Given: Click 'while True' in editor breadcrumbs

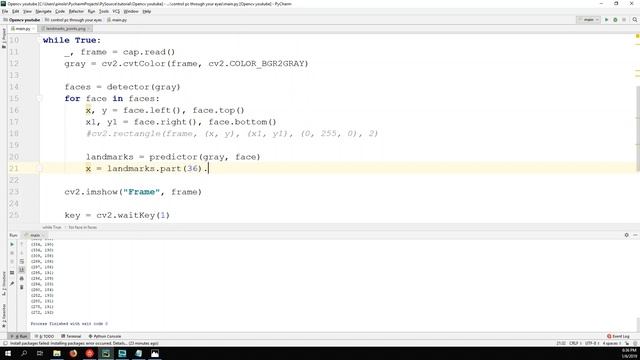Looking at the screenshot, I should [52, 227].
